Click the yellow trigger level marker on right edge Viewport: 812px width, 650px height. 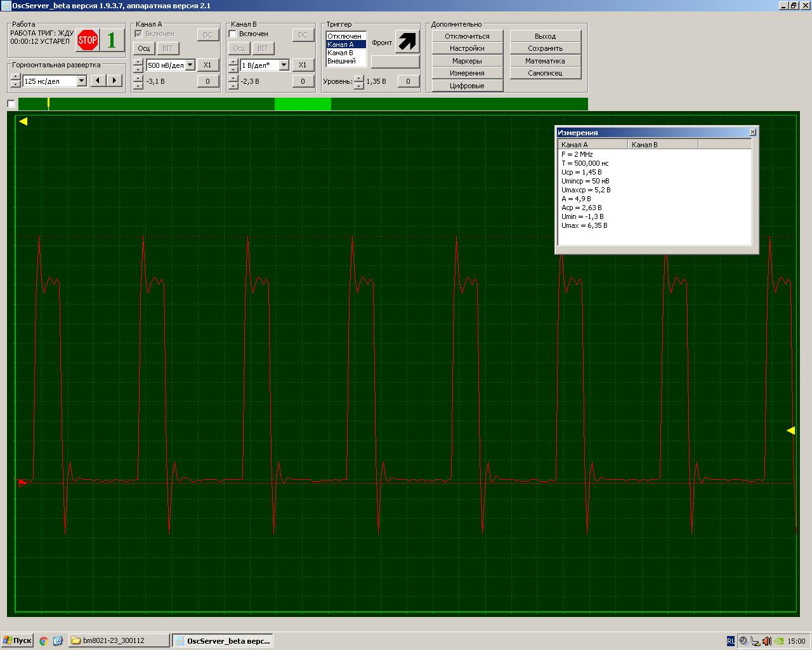tap(790, 430)
